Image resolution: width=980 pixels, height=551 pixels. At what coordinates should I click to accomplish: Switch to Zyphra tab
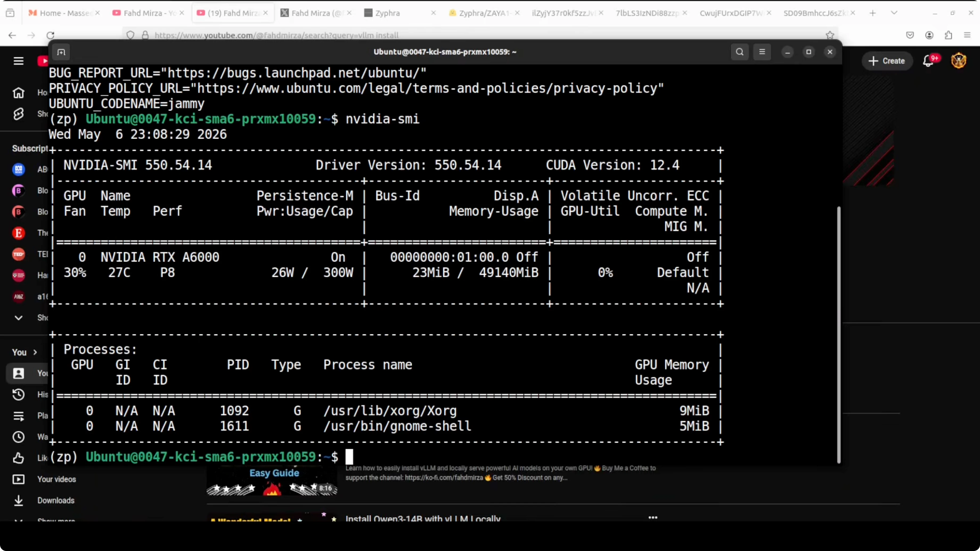point(399,13)
